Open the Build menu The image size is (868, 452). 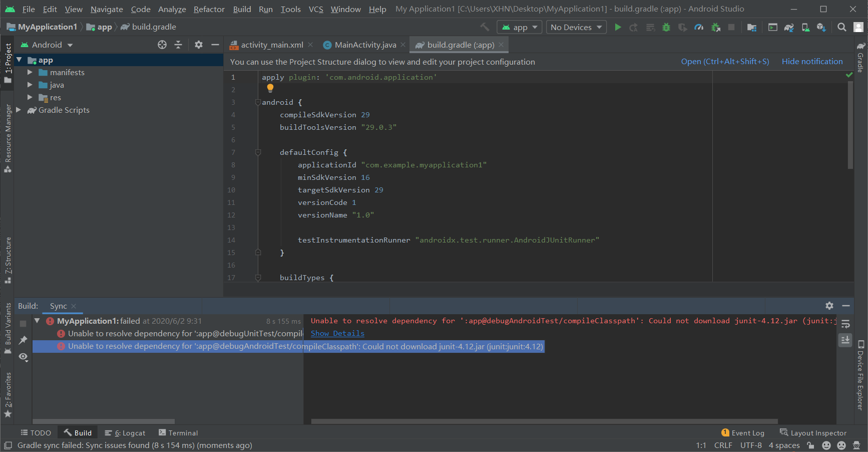pyautogui.click(x=242, y=9)
